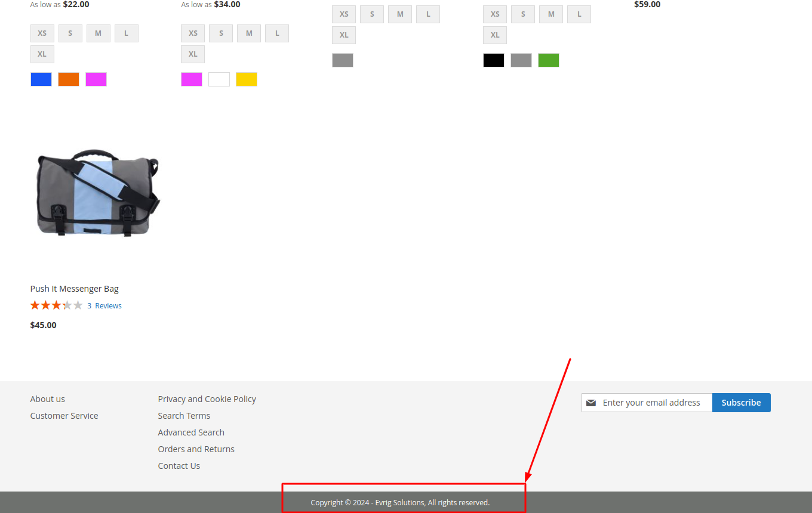
Task: Select size XS on the $22.00 product
Action: 42,33
